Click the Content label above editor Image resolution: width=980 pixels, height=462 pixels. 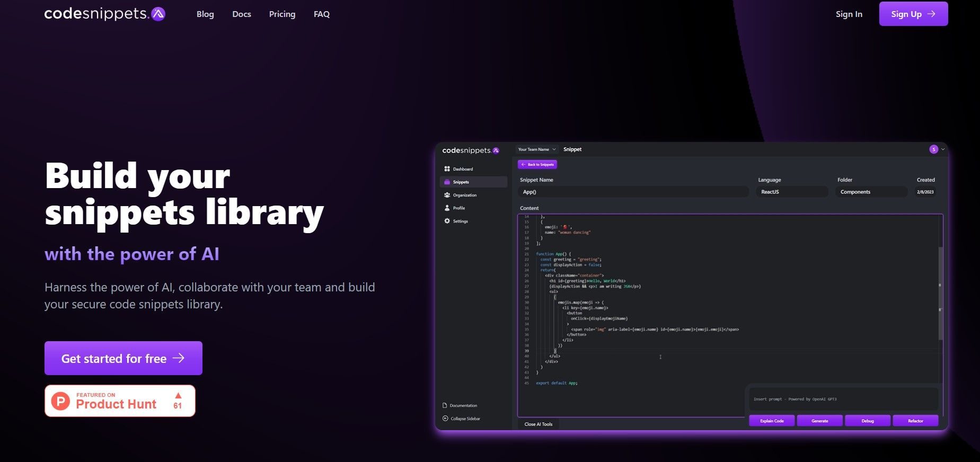click(x=529, y=208)
